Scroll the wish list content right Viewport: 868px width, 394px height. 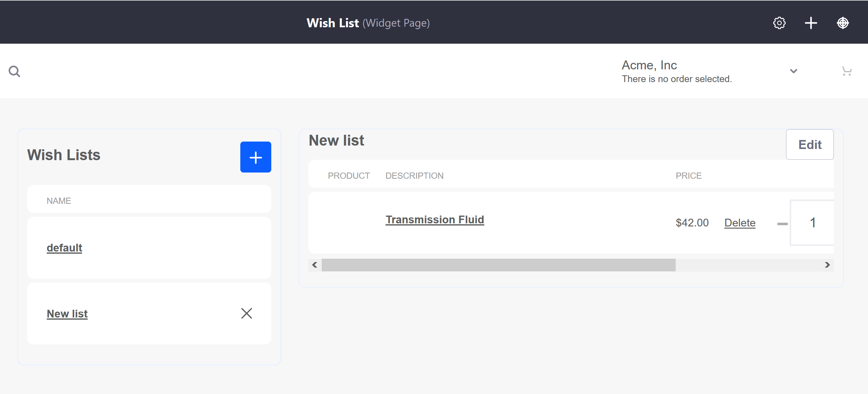point(828,265)
